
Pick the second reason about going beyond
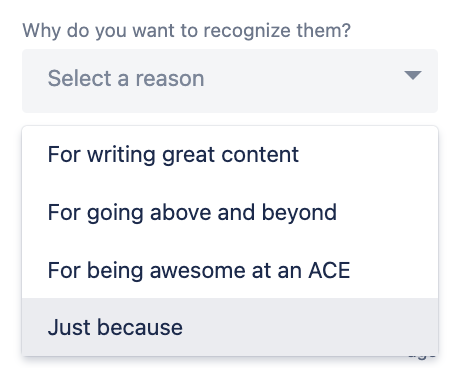point(230,212)
